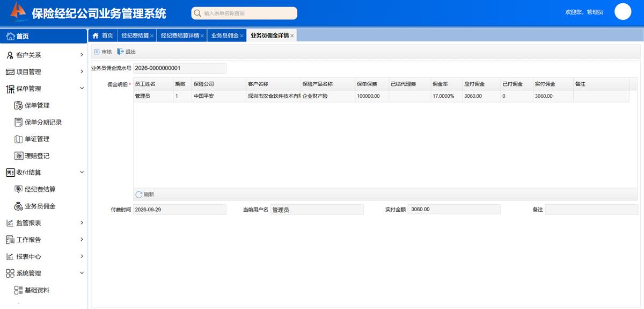Click the 付费时间 date field
Screen dimensions: 644x309
179,210
